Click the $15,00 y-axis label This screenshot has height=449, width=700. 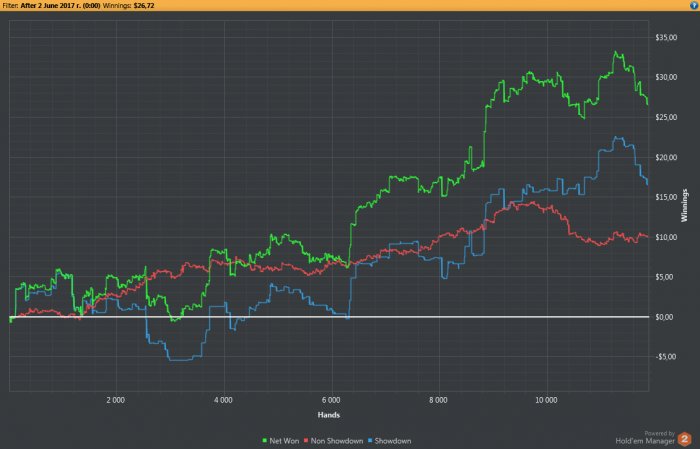[666, 197]
